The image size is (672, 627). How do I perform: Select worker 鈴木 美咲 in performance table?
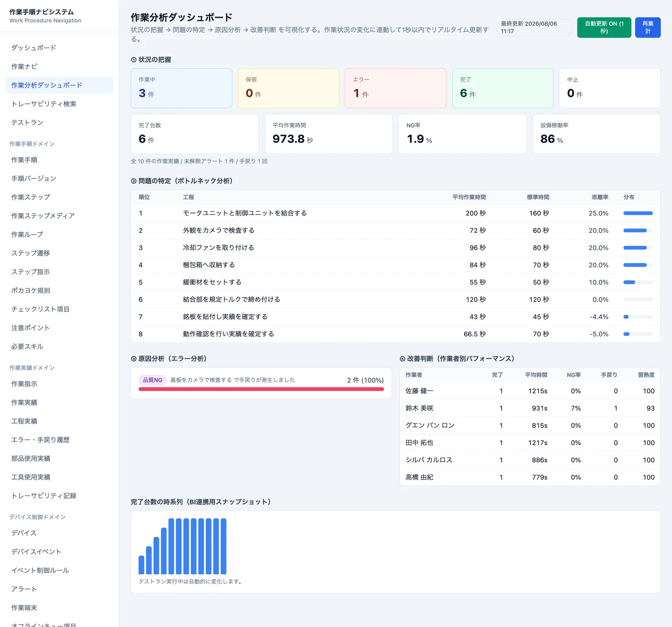(x=530, y=408)
